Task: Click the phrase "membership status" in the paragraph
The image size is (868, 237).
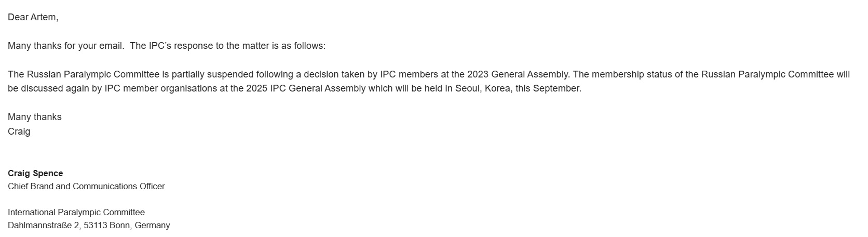Action: pos(632,74)
